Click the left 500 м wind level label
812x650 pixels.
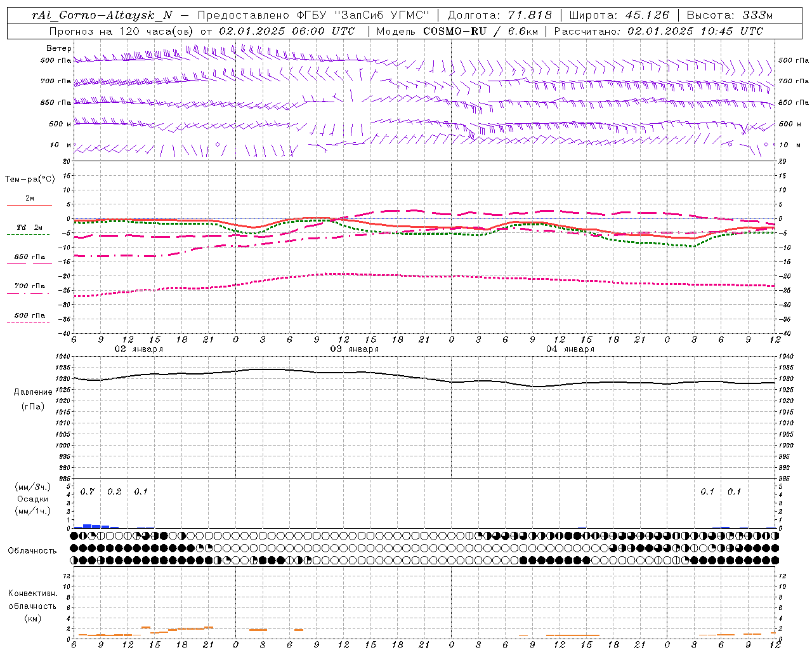click(60, 124)
